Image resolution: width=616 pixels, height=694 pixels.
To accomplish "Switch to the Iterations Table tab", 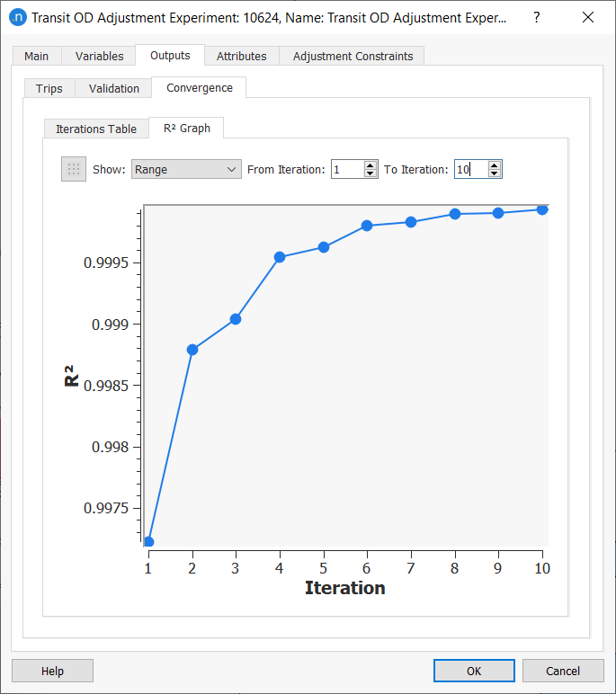I will pos(96,129).
